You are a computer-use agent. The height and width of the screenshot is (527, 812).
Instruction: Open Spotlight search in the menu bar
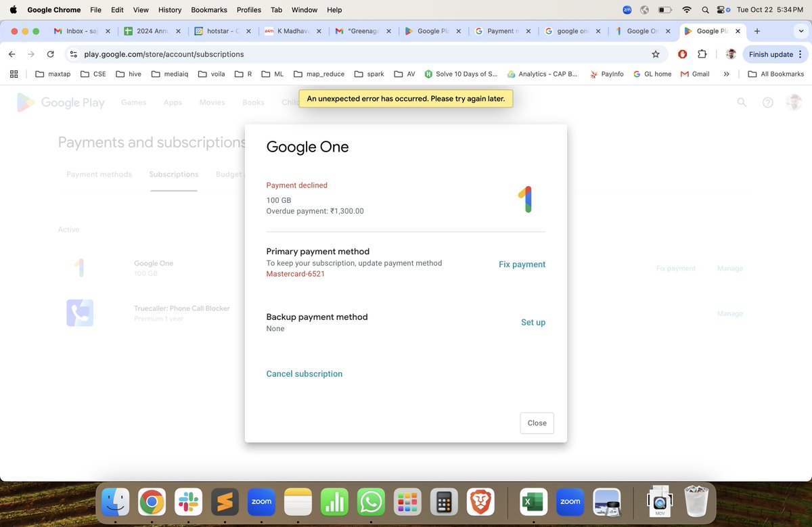tap(706, 10)
